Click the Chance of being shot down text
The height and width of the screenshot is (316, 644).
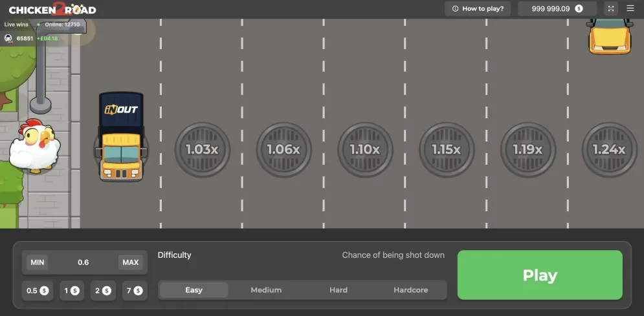[x=393, y=255]
